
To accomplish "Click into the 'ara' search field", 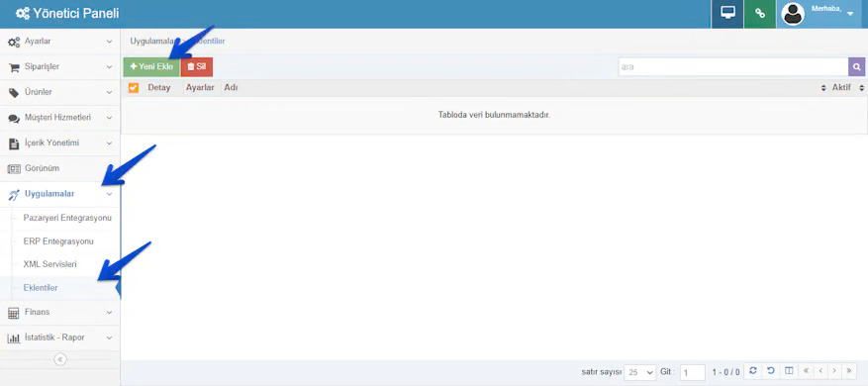I will coord(733,67).
